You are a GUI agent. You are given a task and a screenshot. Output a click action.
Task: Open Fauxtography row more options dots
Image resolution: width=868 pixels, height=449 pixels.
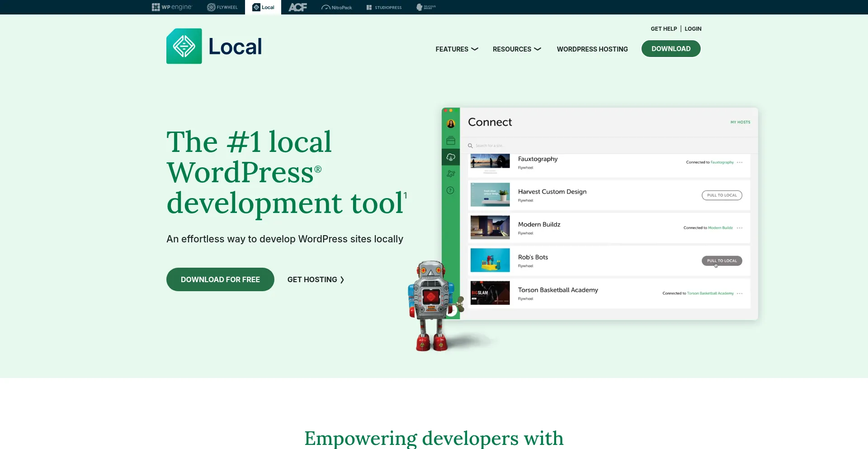pyautogui.click(x=740, y=162)
